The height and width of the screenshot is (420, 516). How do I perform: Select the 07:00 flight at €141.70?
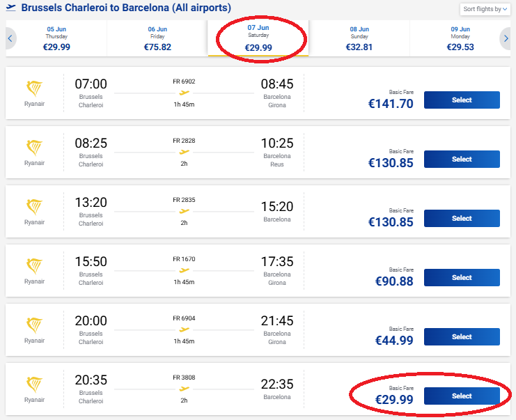pyautogui.click(x=462, y=100)
